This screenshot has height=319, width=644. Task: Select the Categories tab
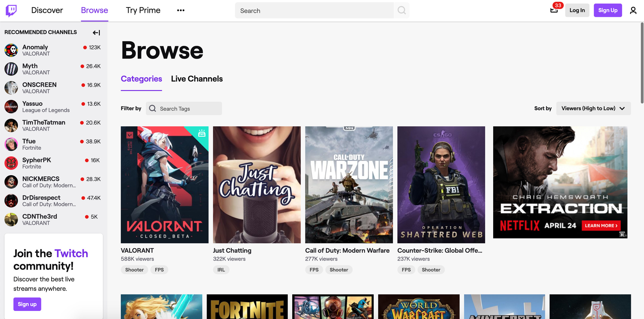[141, 79]
